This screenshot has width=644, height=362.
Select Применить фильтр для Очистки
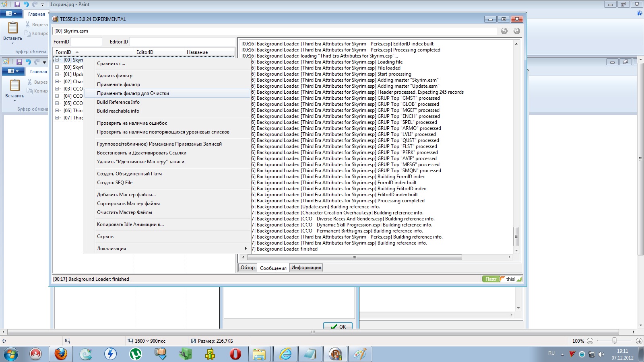tap(167, 93)
